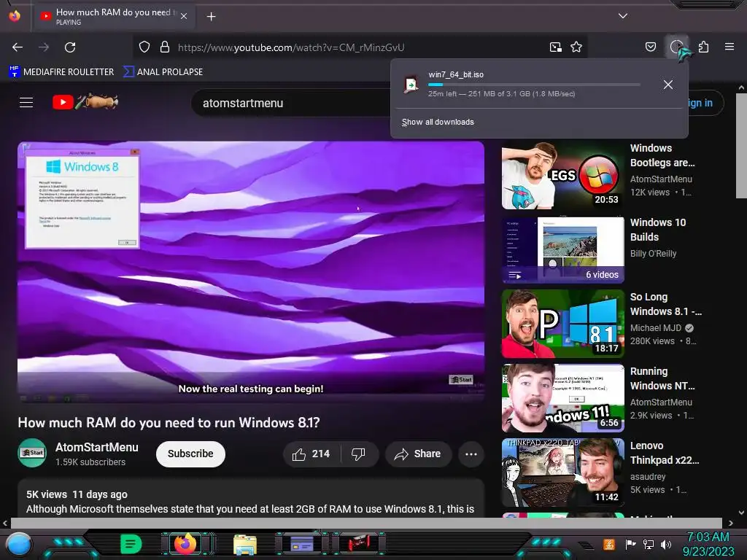Open the network tray icon

(x=648, y=544)
